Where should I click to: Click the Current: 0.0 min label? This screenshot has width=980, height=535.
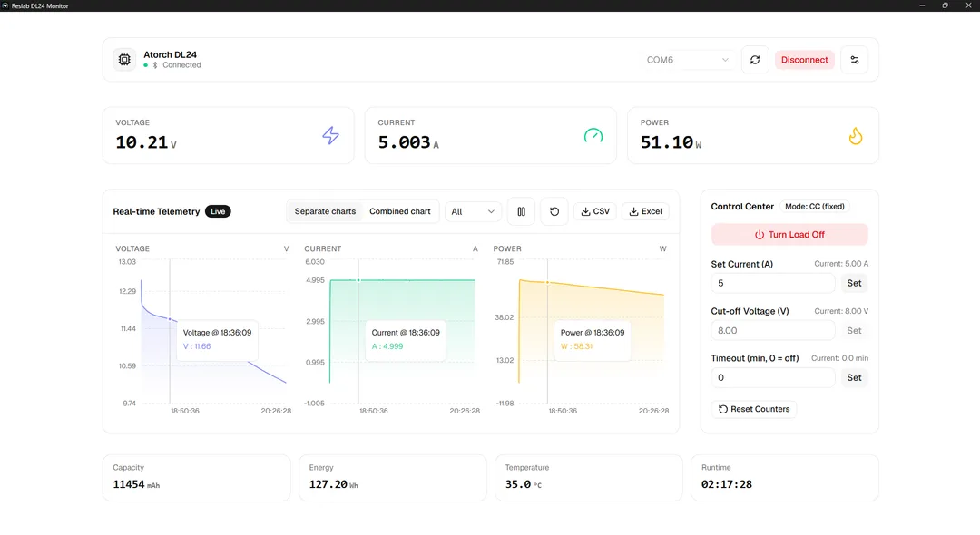(839, 358)
